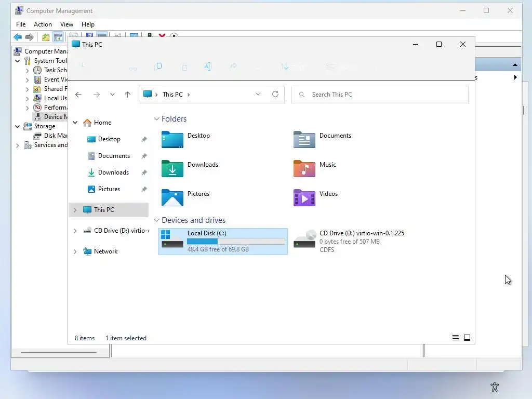Click the red X uninstall icon in Computer Management
The width and height of the screenshot is (532, 399).
(x=162, y=35)
